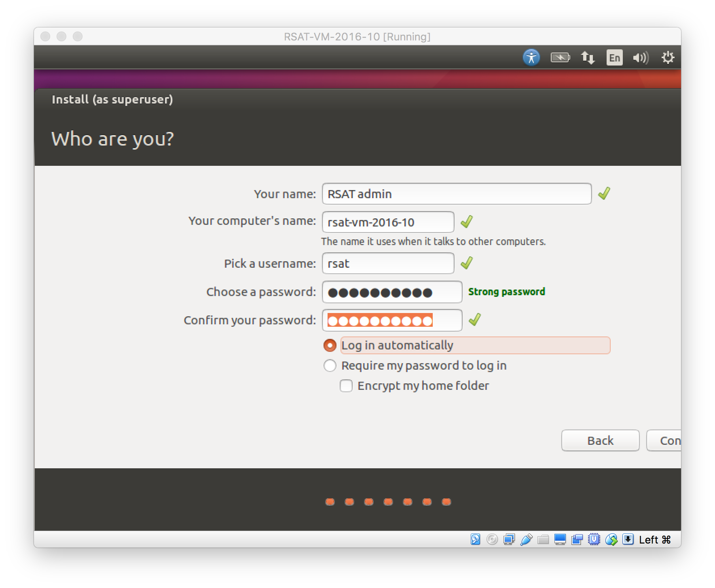Go back with the Back button
Image resolution: width=715 pixels, height=588 pixels.
600,440
